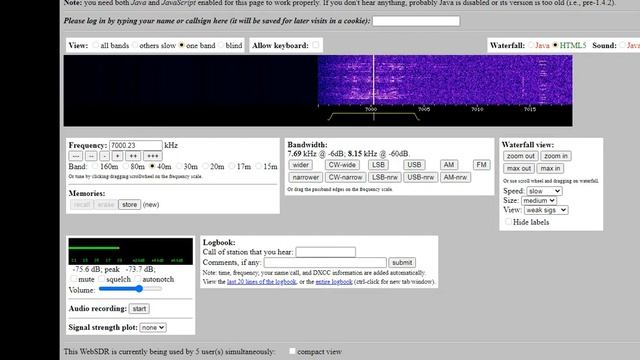Set mode to CW-narrow
640x360 pixels.
pos(345,178)
